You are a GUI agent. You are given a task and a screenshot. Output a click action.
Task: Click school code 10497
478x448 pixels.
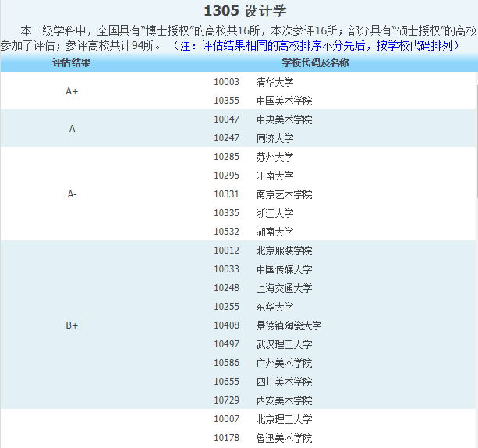click(x=226, y=344)
